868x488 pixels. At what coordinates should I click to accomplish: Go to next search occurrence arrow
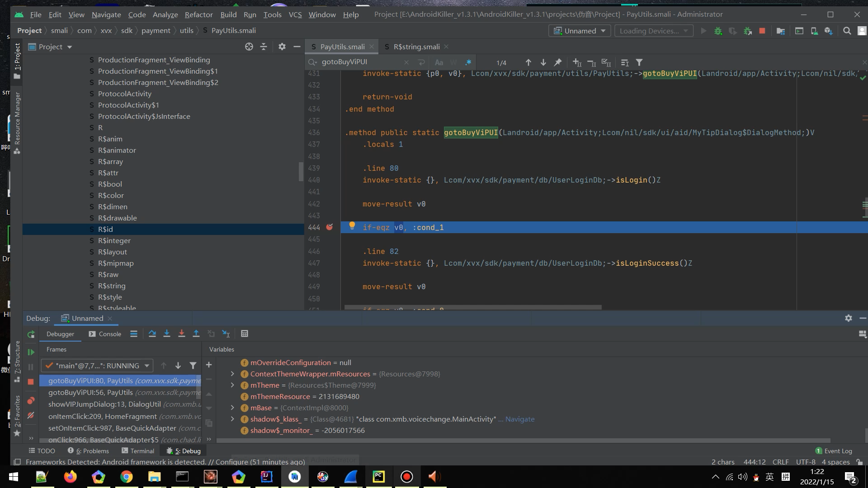[543, 62]
